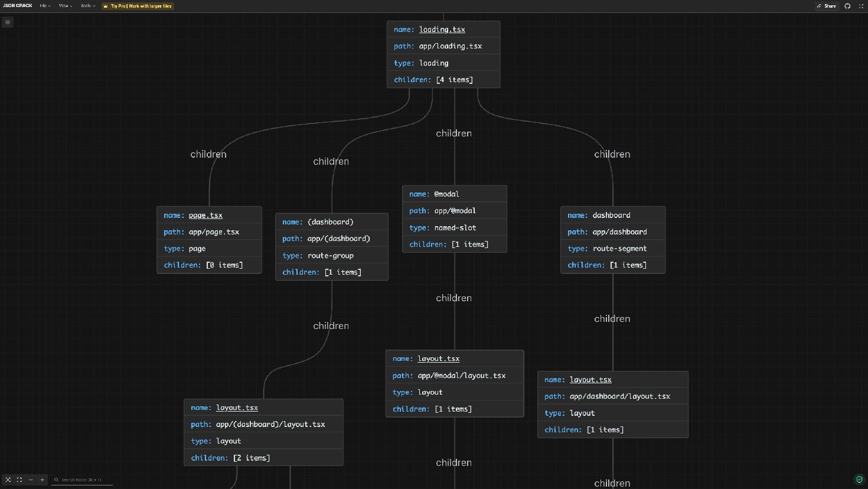Screen dimensions: 868x489
Task: Click layout.tsx link in app/@modal node
Action: pos(438,358)
